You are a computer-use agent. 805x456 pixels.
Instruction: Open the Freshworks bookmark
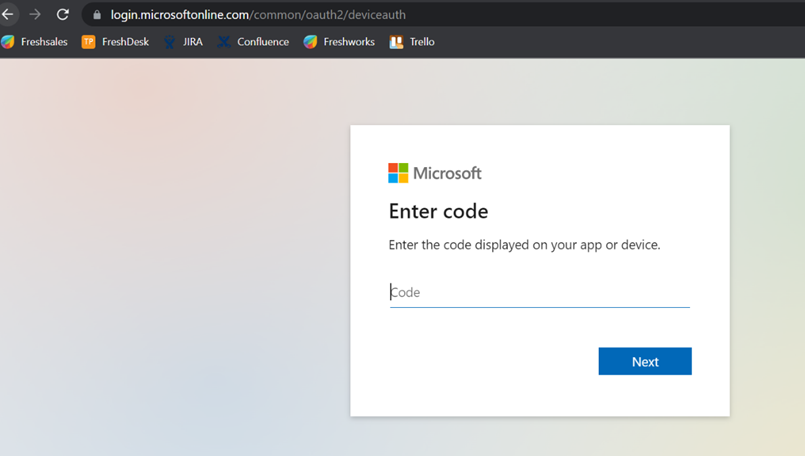(339, 42)
